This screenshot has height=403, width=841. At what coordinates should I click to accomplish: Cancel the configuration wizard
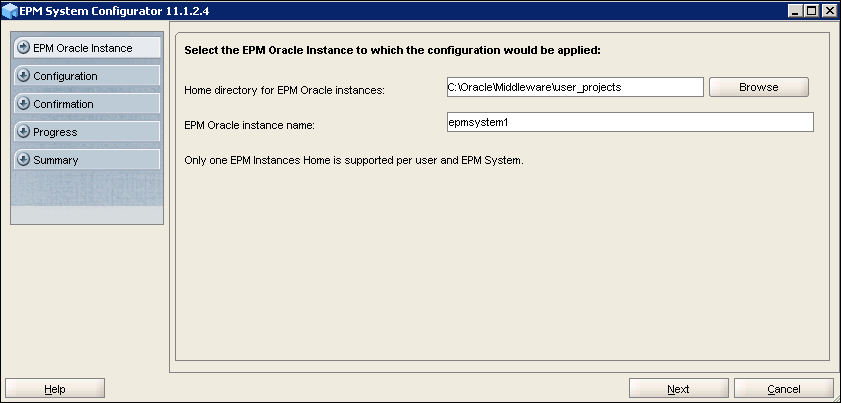(783, 389)
